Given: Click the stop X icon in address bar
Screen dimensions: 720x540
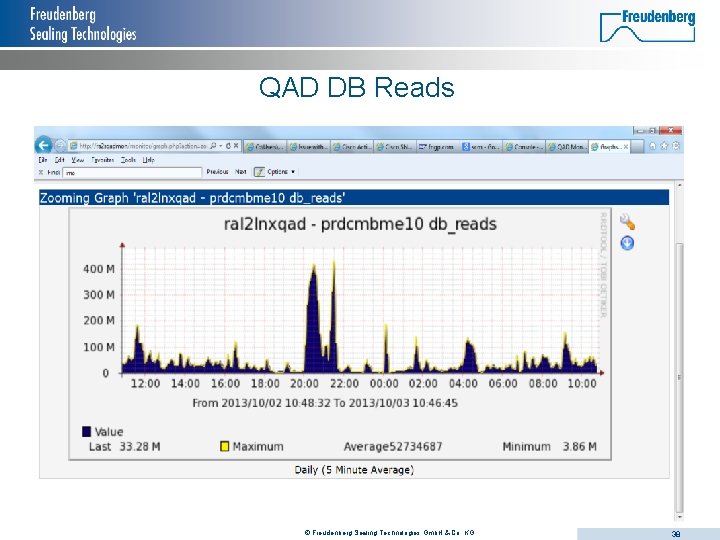Looking at the screenshot, I should tap(236, 146).
